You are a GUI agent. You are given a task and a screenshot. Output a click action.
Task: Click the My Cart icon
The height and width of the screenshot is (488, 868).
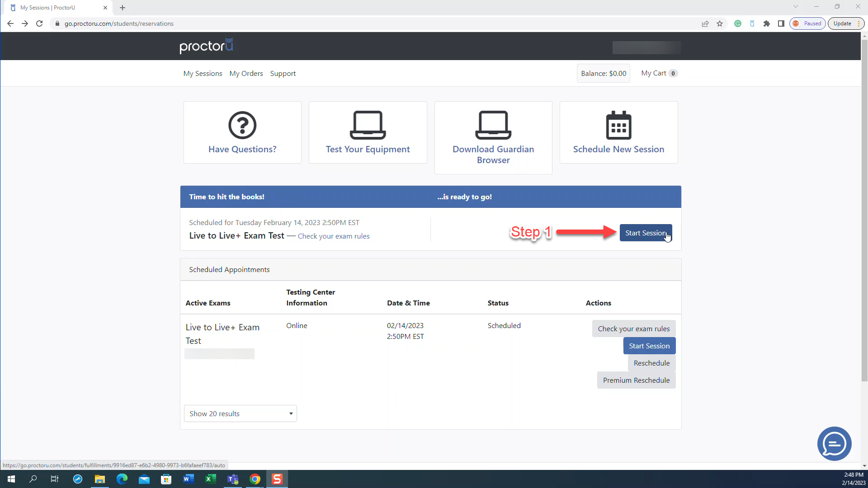pos(659,73)
